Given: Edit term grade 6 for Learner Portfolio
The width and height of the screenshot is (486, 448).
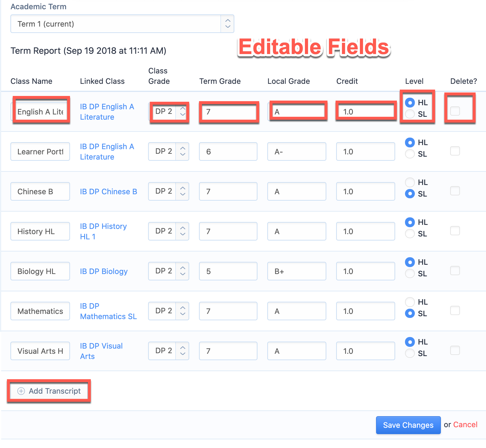Looking at the screenshot, I should click(228, 151).
